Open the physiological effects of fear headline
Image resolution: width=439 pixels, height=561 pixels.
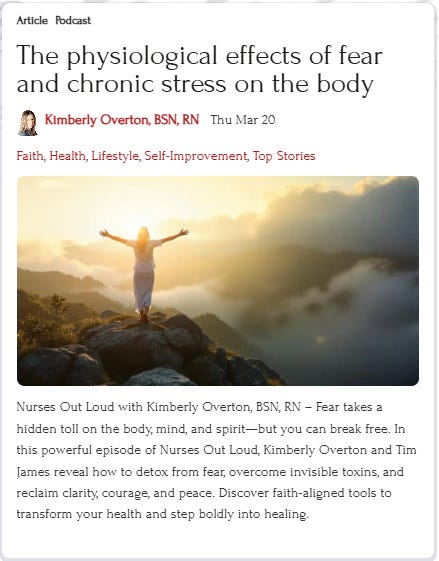coord(199,69)
